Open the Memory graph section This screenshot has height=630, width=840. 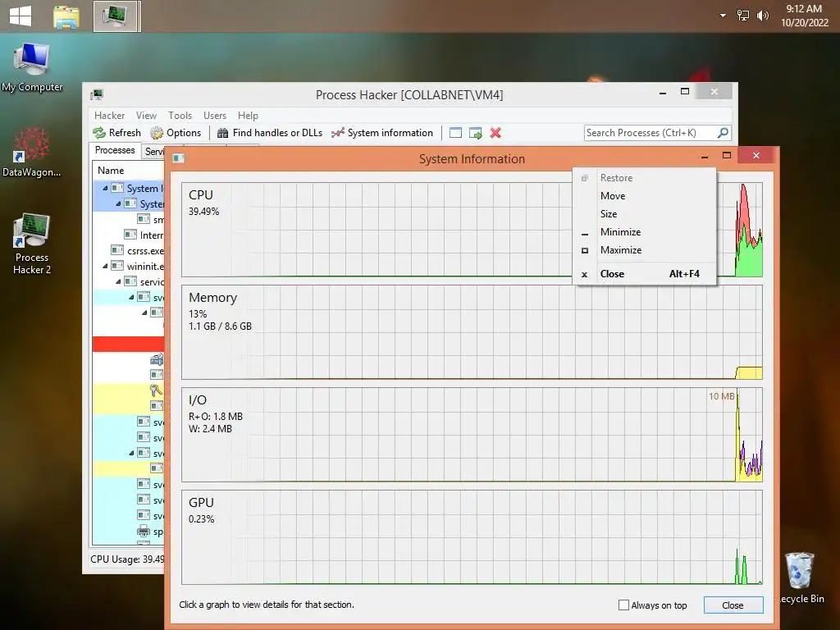coord(472,332)
